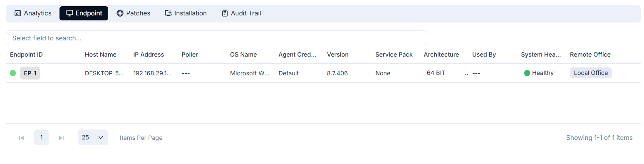Switch to the Analytics tab
This screenshot has width=644, height=164.
33,13
